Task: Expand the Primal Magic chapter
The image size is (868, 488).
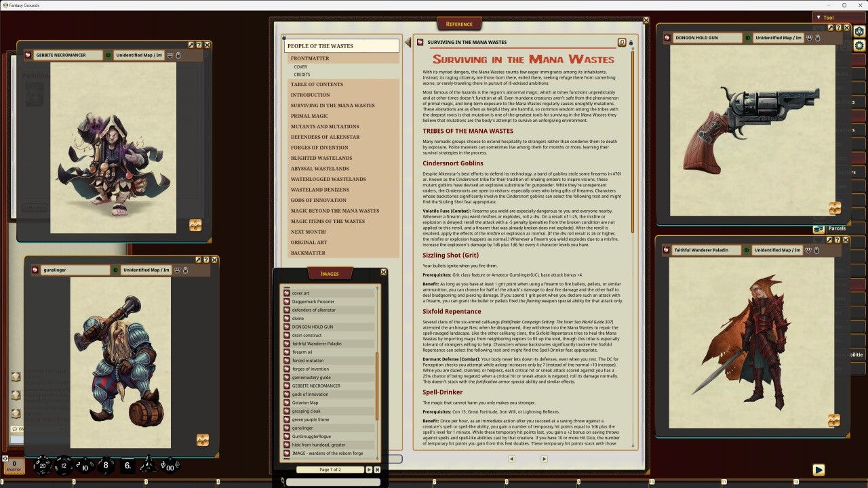Action: coord(309,116)
